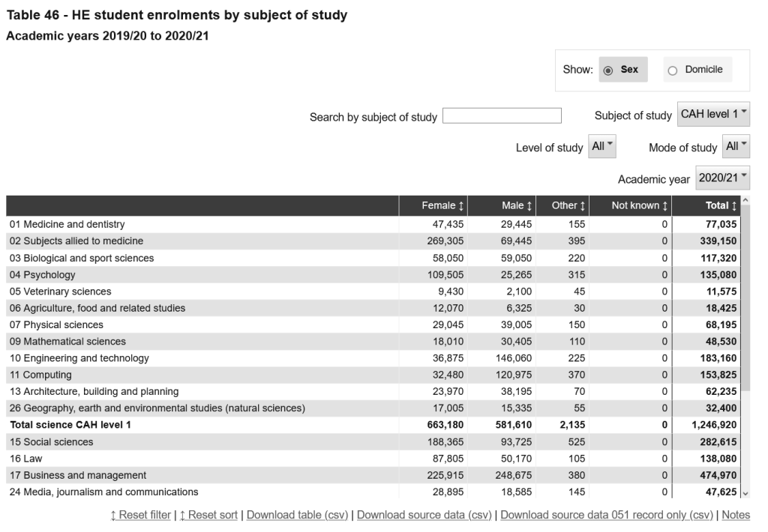Viewport: 768px width, 532px height.
Task: Select the '09 Mathematical sciences' row label
Action: pyautogui.click(x=67, y=341)
